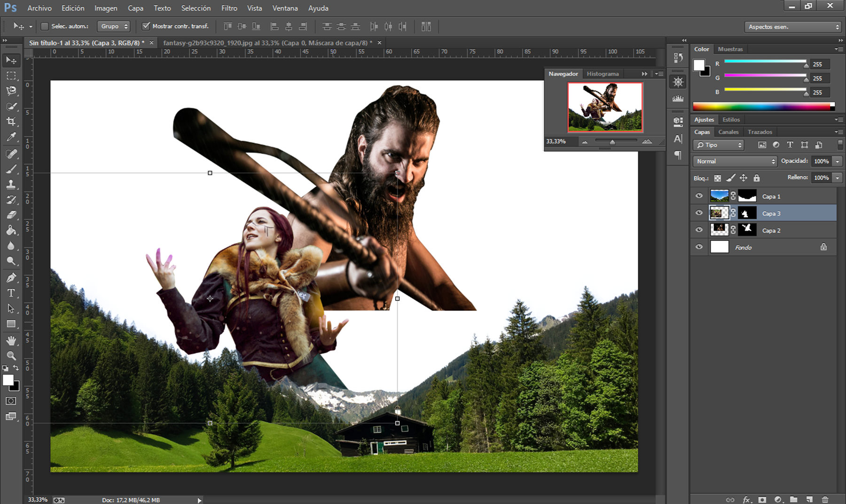Toggle lock transparent pixels
This screenshot has height=504, width=846.
tap(717, 178)
